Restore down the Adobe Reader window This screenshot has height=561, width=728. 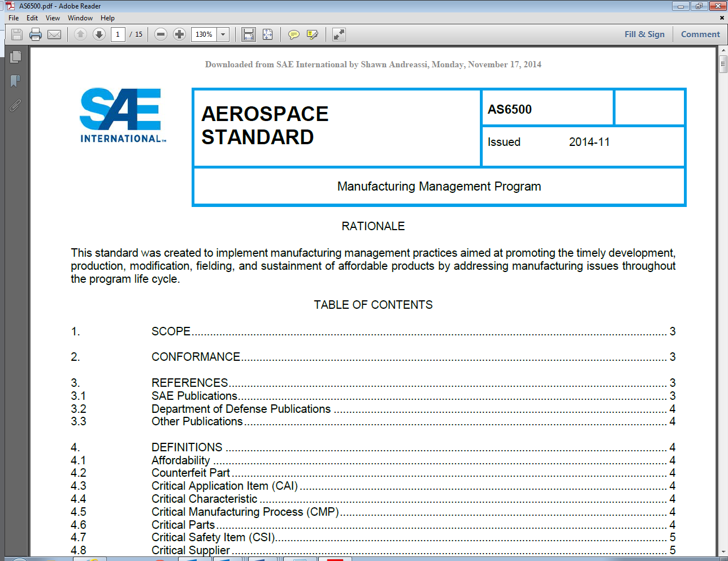coord(699,6)
